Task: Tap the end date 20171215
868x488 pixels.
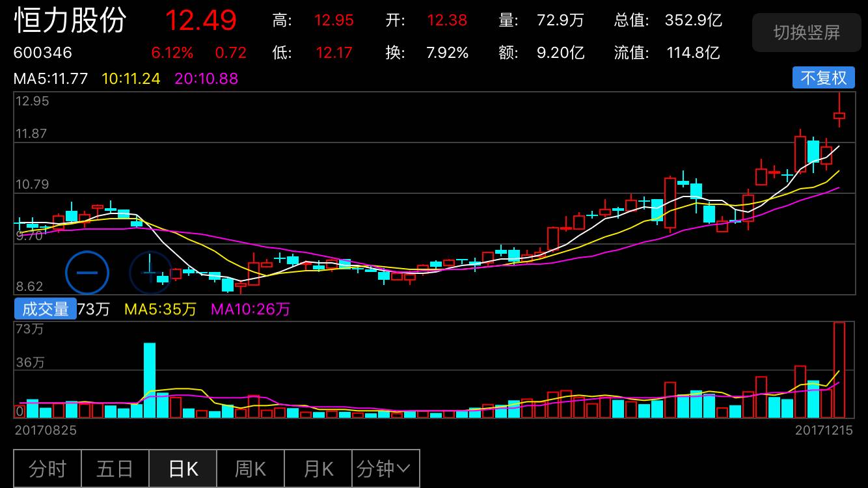Action: pos(824,430)
